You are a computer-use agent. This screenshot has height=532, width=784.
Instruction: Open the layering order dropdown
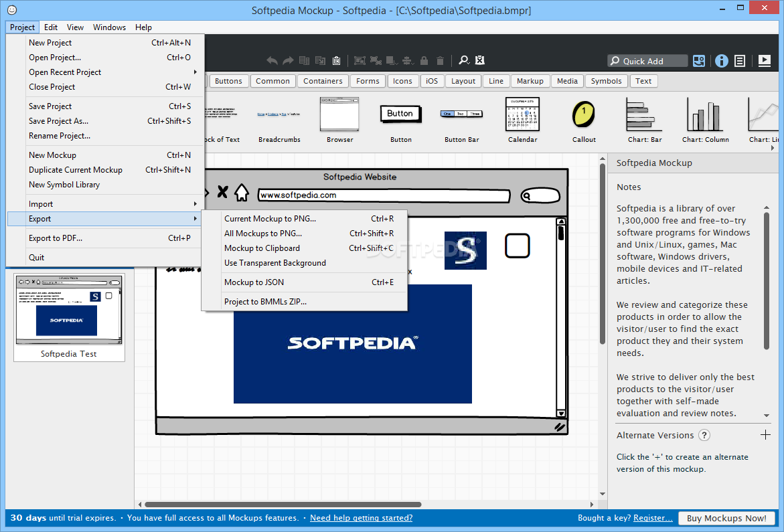click(x=392, y=60)
